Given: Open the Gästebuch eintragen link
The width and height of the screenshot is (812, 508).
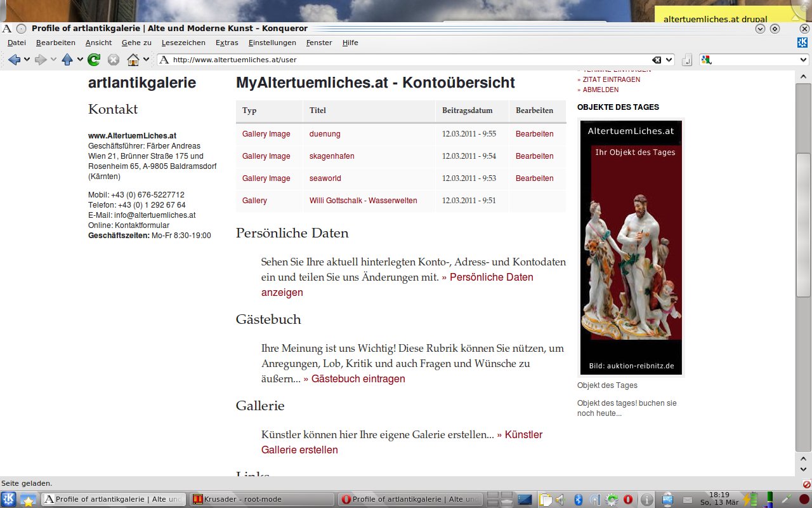Looking at the screenshot, I should click(x=358, y=379).
